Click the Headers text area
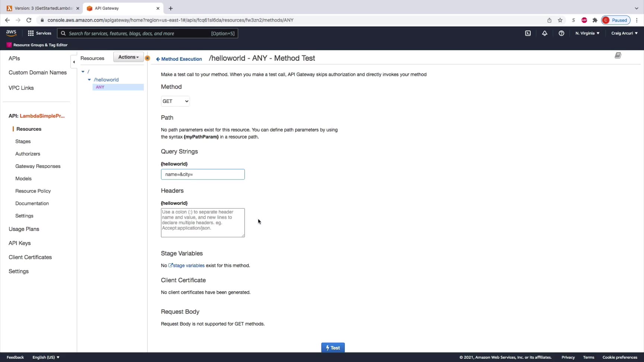This screenshot has height=362, width=644. pos(203,223)
